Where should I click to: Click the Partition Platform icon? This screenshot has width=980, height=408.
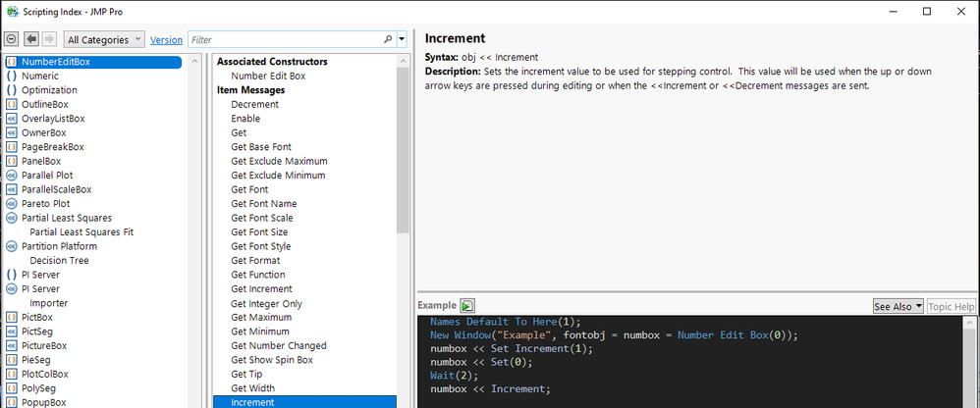(x=11, y=246)
